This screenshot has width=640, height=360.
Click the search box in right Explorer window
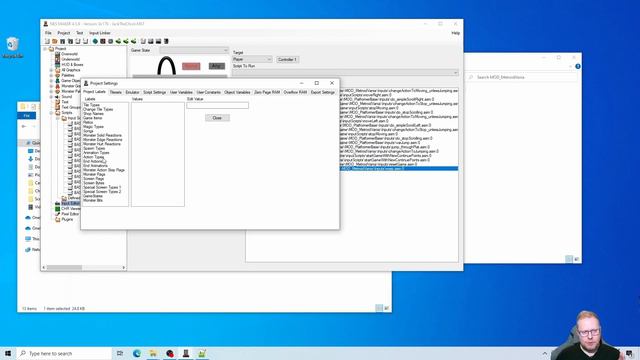point(522,77)
